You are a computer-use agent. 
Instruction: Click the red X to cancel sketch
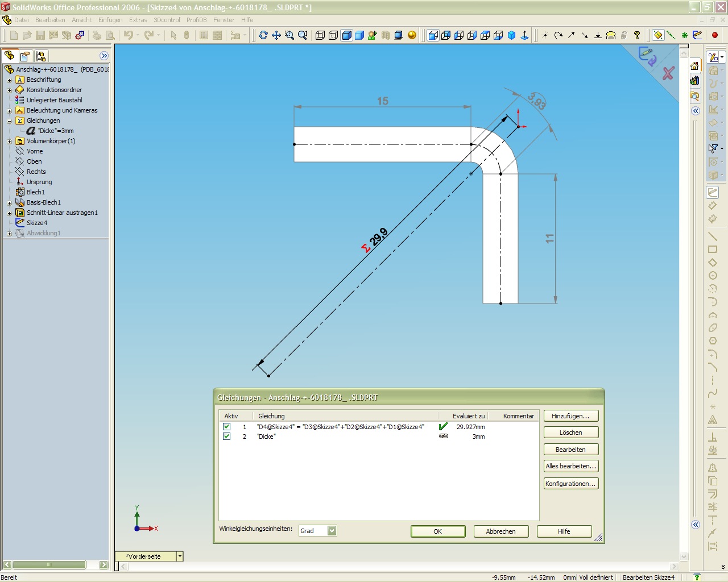[668, 73]
